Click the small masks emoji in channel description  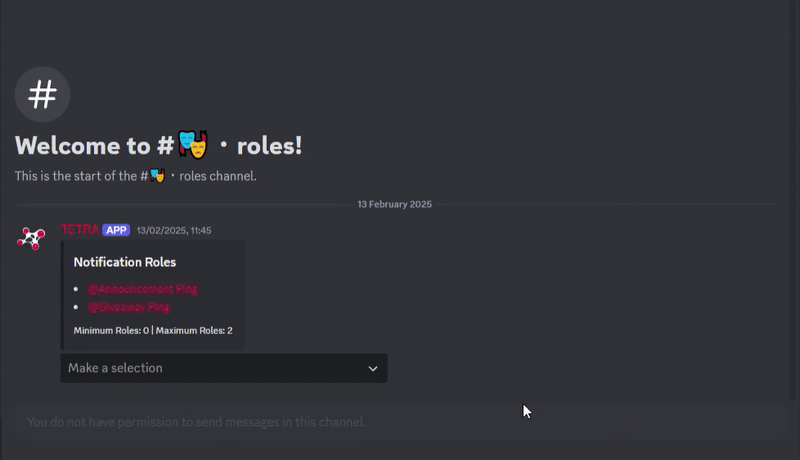[x=157, y=176]
